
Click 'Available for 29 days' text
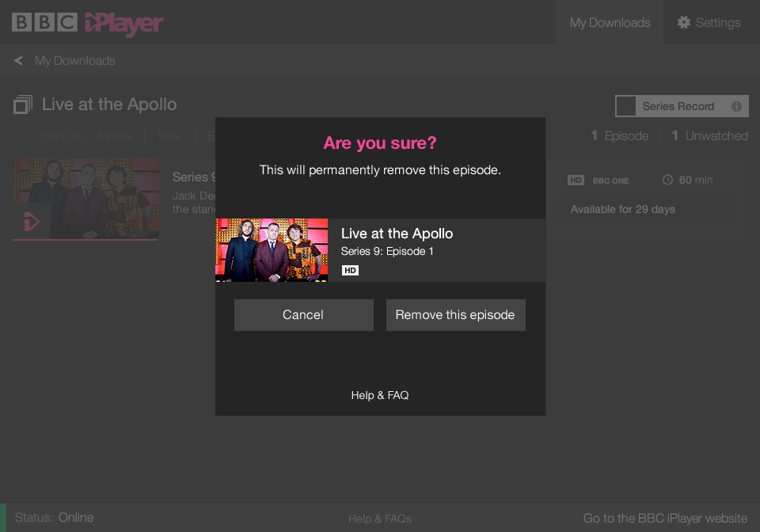click(623, 209)
